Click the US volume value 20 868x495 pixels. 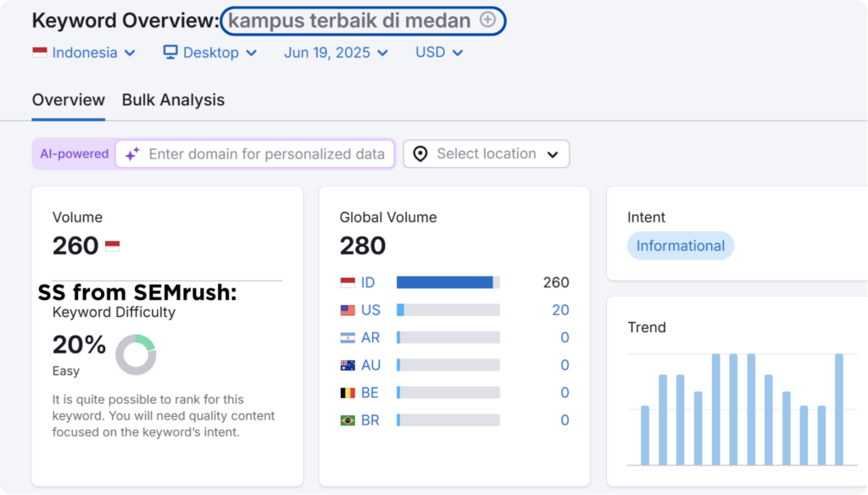point(560,310)
